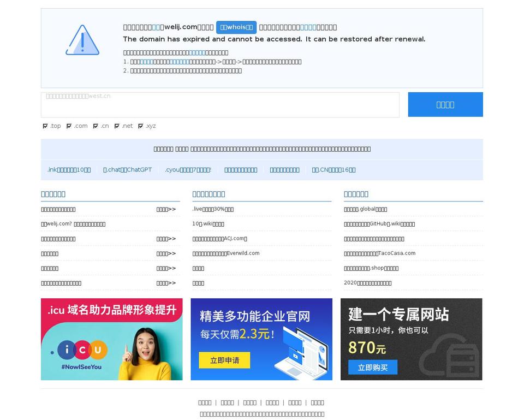Focus the domain search box mentioning west.cn
Viewport: 524px width, 420px height.
pyautogui.click(x=220, y=105)
